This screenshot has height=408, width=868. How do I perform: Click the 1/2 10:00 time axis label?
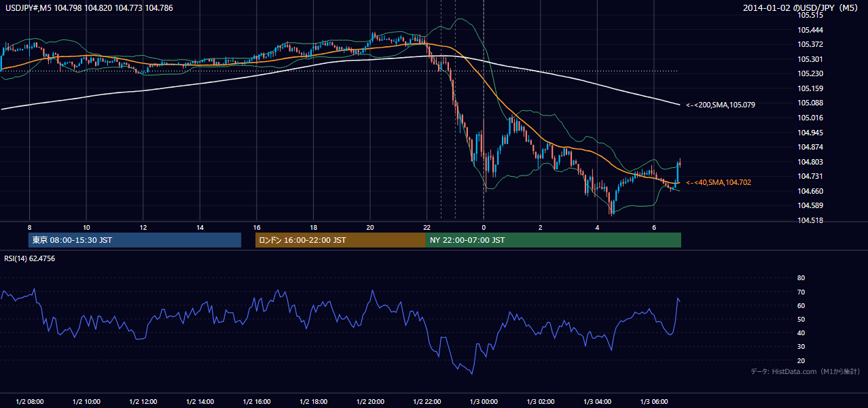pyautogui.click(x=86, y=402)
